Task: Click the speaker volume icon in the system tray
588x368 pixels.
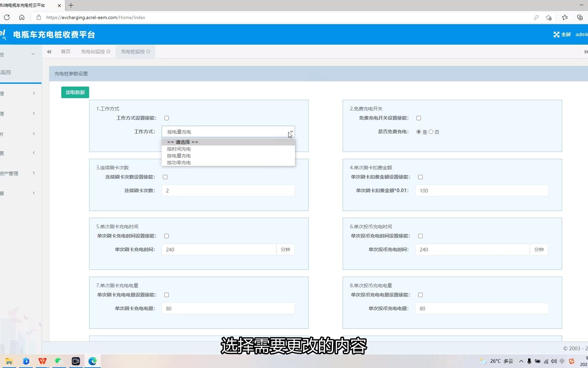Action: 554,362
